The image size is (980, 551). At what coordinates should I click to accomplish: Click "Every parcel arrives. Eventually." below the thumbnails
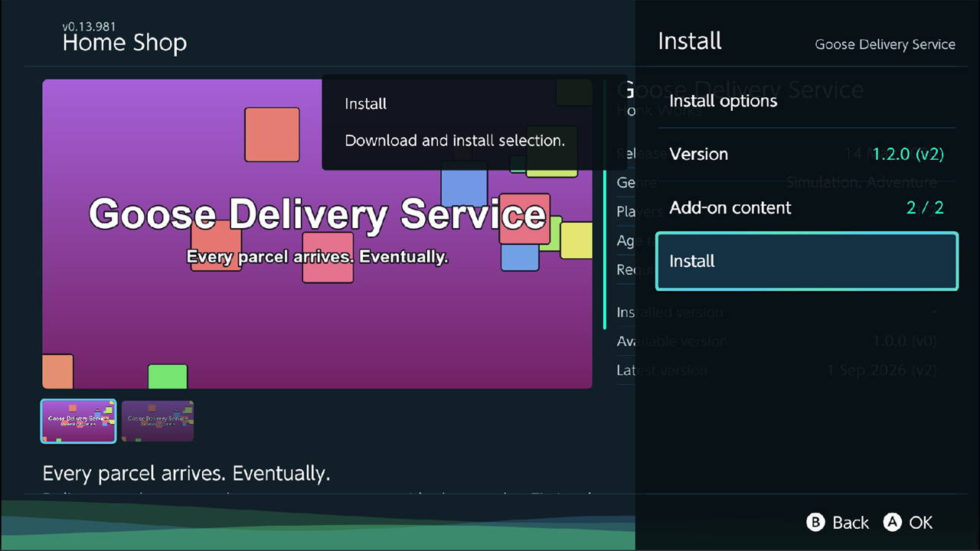(x=187, y=474)
